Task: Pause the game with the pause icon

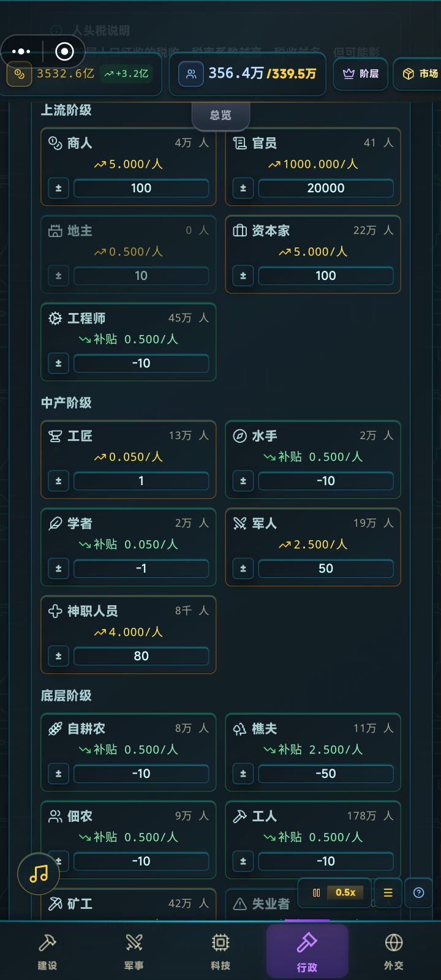Action: (x=315, y=892)
